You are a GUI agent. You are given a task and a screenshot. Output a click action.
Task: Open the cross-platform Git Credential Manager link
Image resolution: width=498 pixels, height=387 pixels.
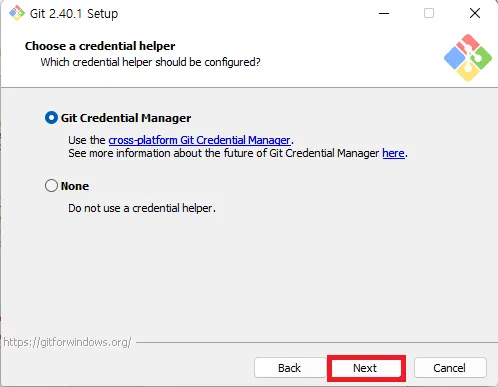coord(199,140)
